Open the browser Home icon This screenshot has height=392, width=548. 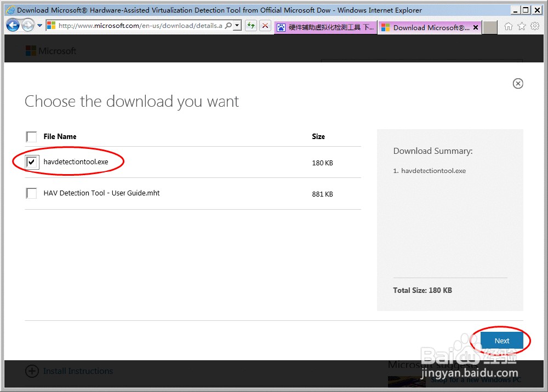[509, 26]
